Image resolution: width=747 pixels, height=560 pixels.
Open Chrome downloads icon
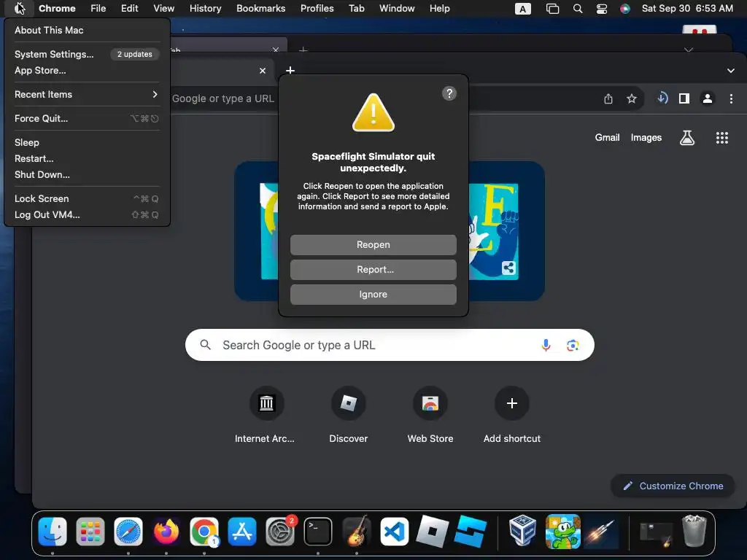tap(662, 98)
